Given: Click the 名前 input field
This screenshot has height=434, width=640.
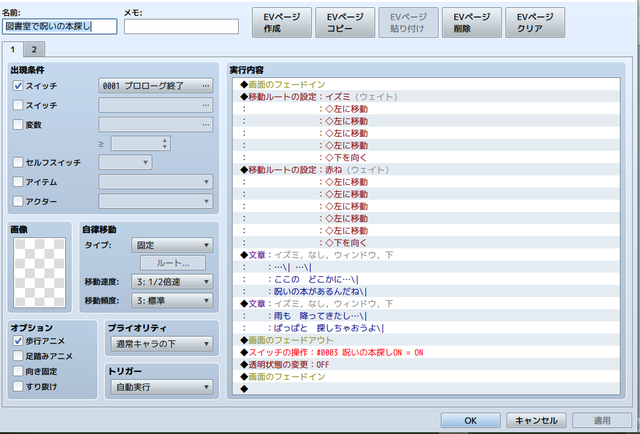Looking at the screenshot, I should (x=60, y=27).
